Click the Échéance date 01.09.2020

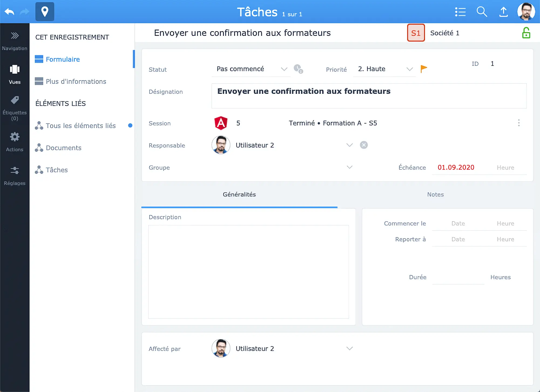point(456,167)
